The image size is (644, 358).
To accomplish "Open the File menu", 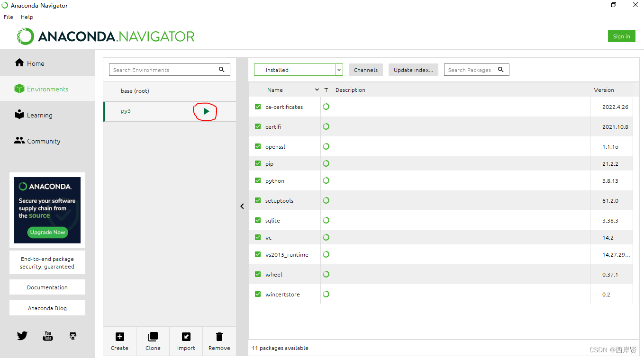I will 9,17.
